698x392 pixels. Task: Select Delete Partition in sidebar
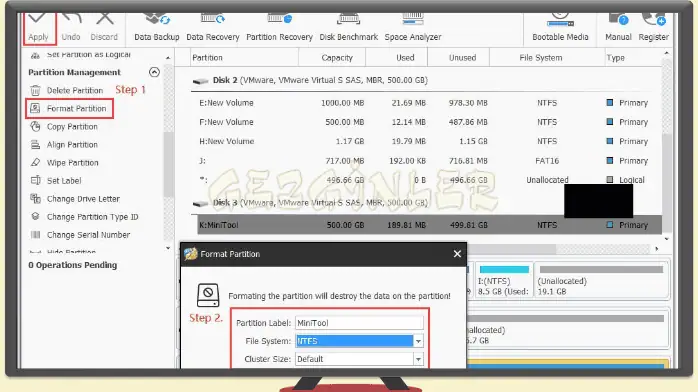click(67, 90)
